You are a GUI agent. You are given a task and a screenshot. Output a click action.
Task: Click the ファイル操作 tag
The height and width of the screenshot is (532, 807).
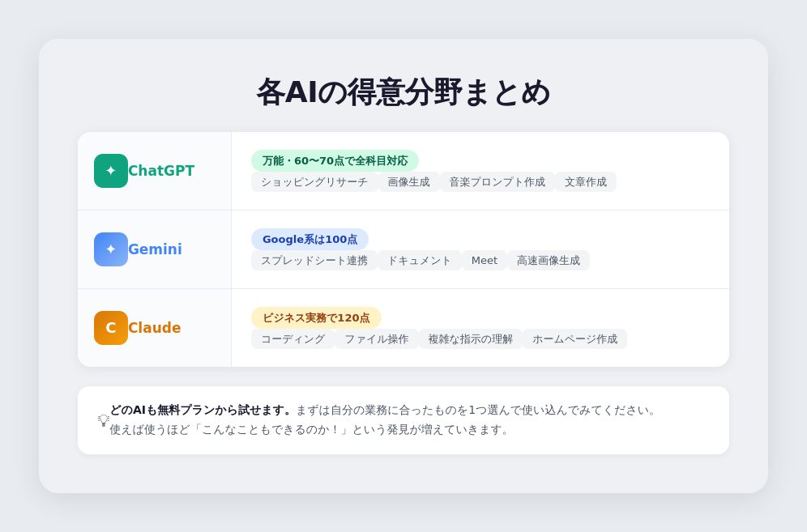[x=377, y=339]
